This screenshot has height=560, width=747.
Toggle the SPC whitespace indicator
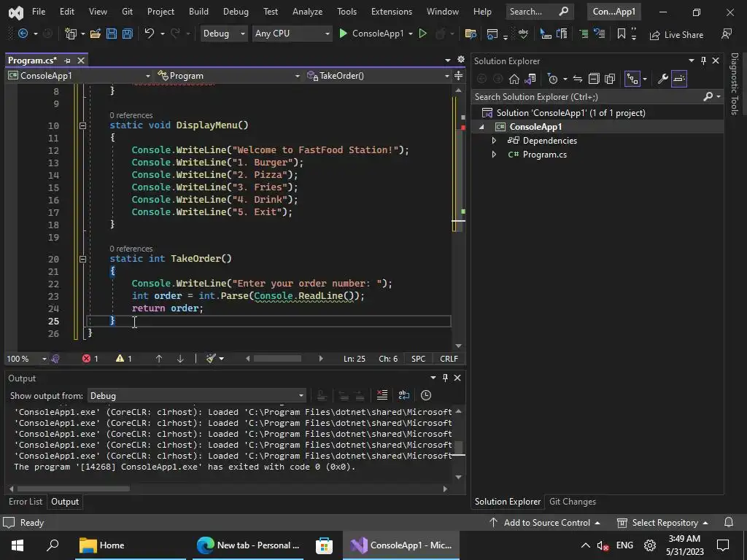tap(418, 359)
